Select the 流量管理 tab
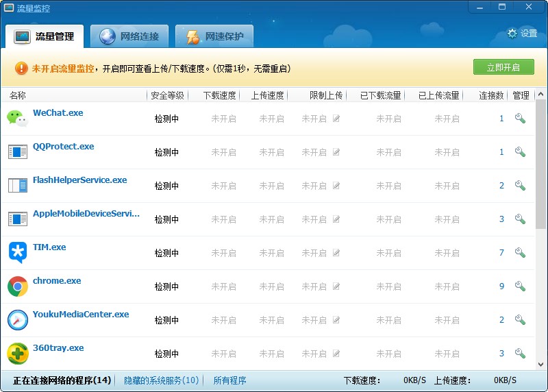548x392 pixels. click(x=45, y=36)
